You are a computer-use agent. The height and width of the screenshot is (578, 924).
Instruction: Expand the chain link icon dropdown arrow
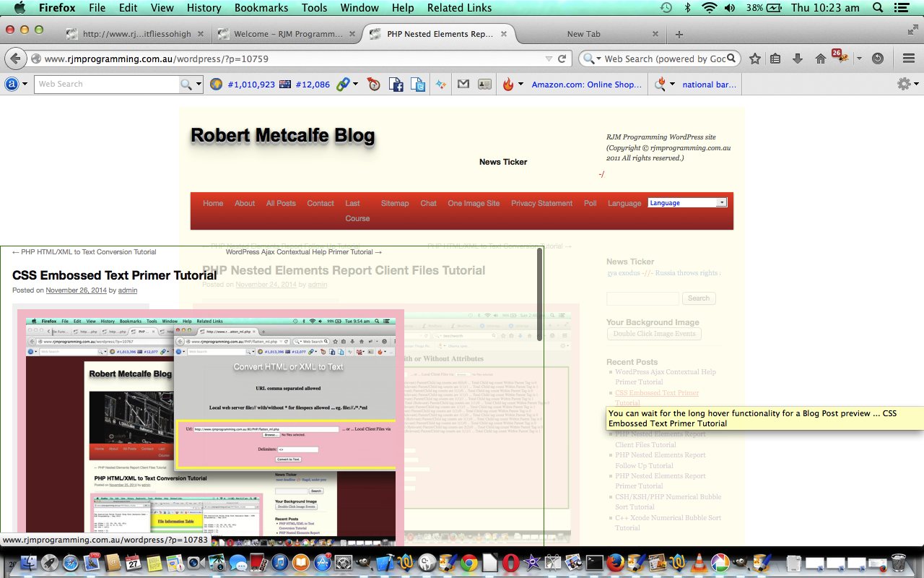coord(355,85)
